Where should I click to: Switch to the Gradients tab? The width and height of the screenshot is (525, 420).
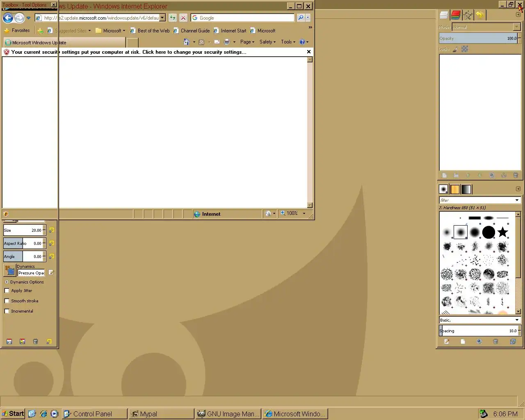[466, 189]
